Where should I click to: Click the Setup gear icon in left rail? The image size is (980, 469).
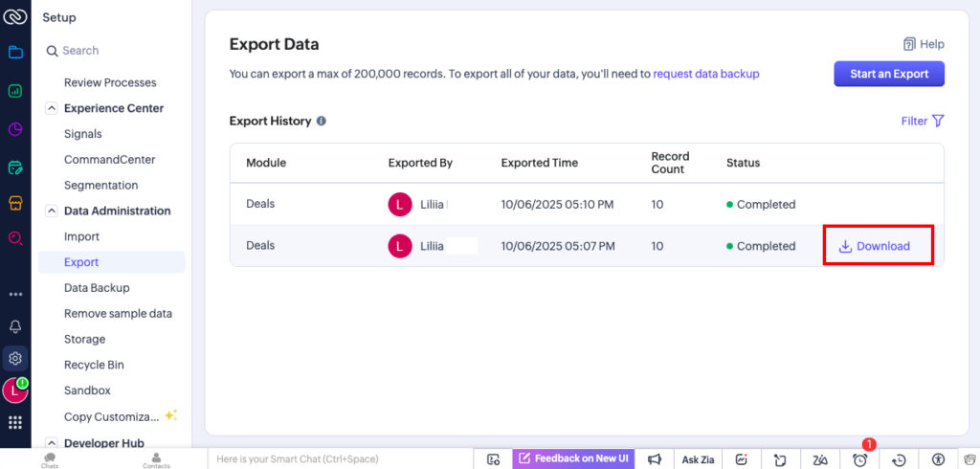point(15,358)
